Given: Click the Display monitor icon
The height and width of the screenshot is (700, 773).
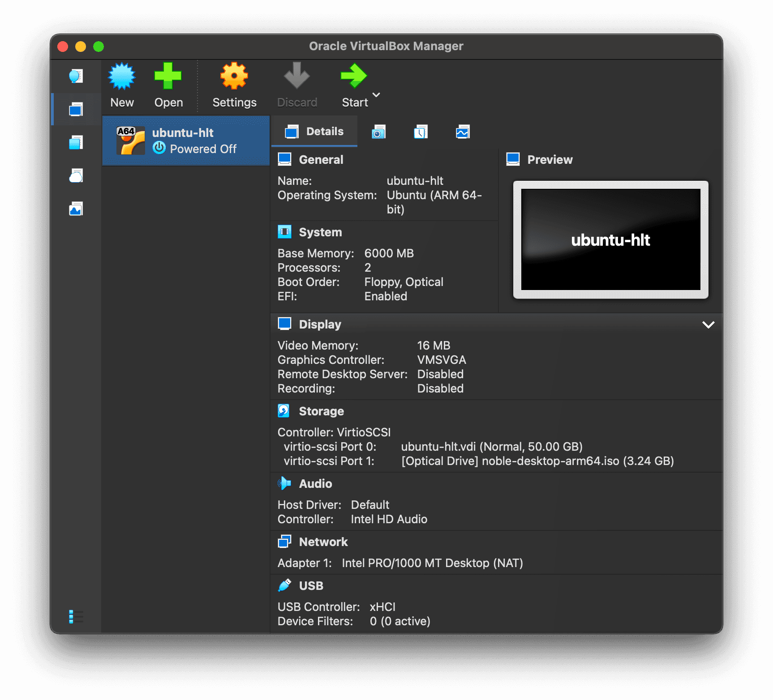Looking at the screenshot, I should [285, 324].
